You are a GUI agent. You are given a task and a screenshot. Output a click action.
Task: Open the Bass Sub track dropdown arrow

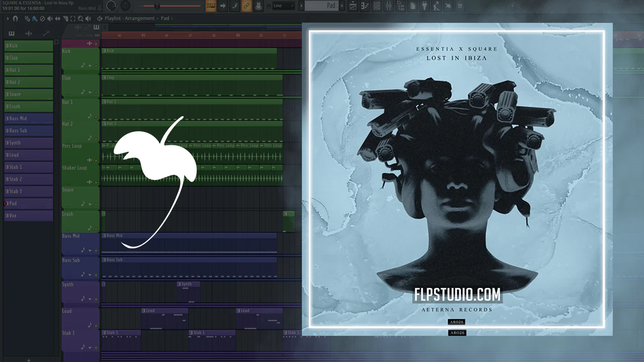[91, 275]
